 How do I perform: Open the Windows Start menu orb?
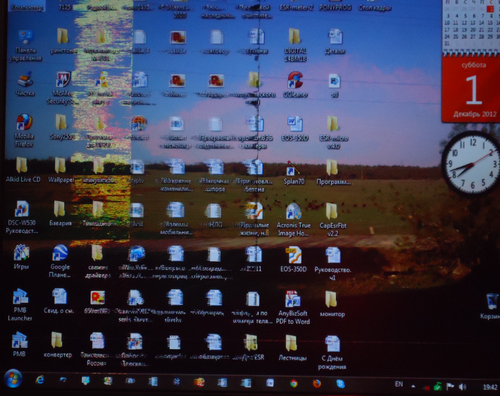tap(13, 379)
